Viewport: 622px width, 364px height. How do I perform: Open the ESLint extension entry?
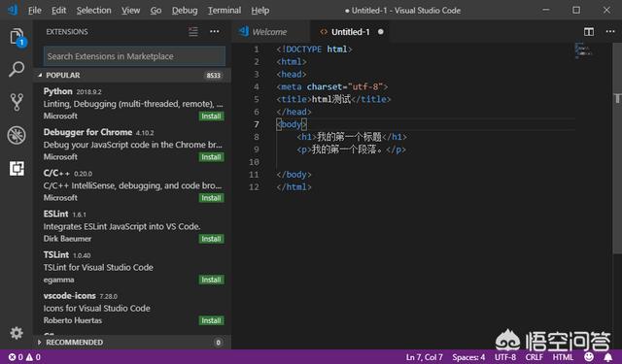132,226
